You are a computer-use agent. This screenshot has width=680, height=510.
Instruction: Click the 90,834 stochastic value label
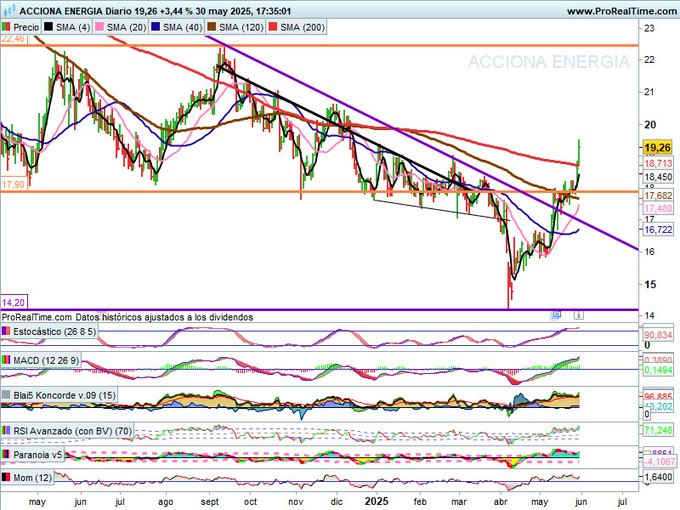tap(658, 335)
